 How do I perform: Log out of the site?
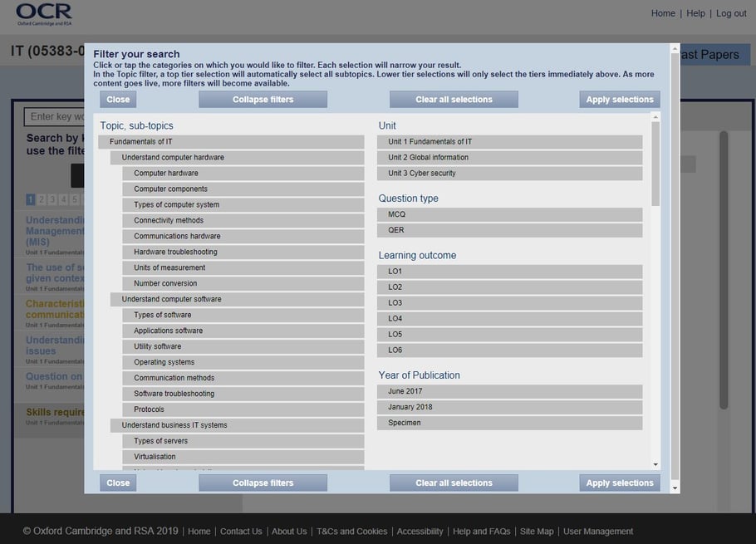[731, 13]
